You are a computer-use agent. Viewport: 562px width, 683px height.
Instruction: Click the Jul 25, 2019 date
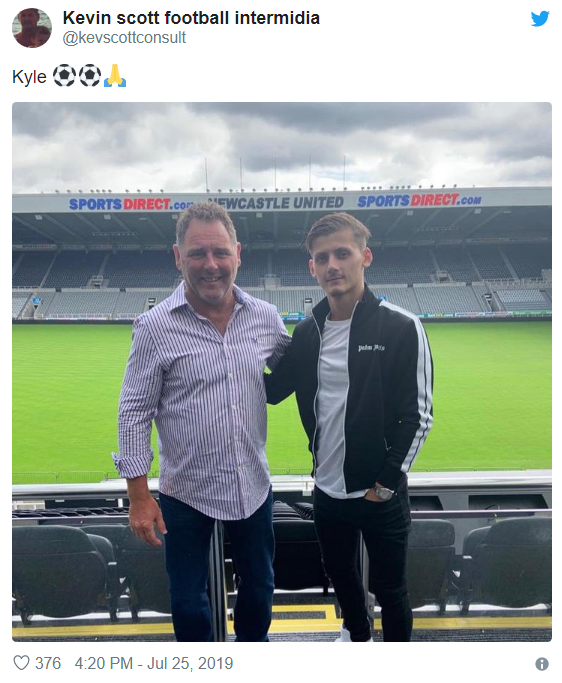[x=190, y=663]
